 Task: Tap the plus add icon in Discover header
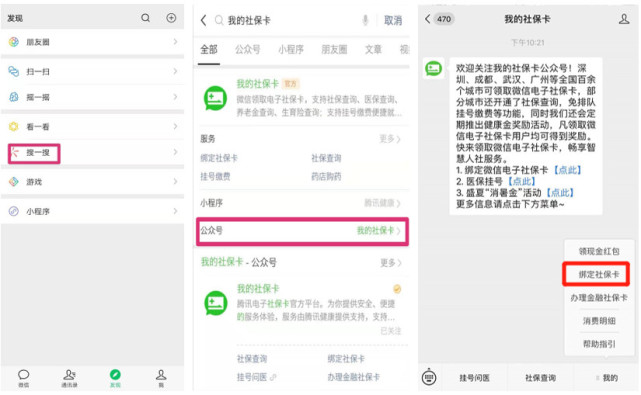click(171, 18)
